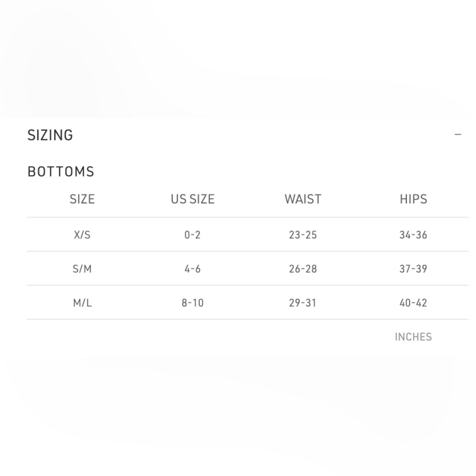This screenshot has width=476, height=476.
Task: Click US size 4-6 cell
Action: click(193, 269)
